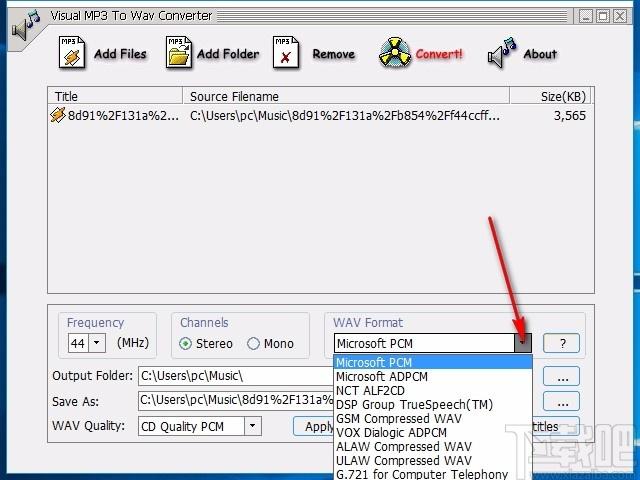This screenshot has width=640, height=480.
Task: Choose ALAW Compressed WAV format
Action: pyautogui.click(x=433, y=447)
